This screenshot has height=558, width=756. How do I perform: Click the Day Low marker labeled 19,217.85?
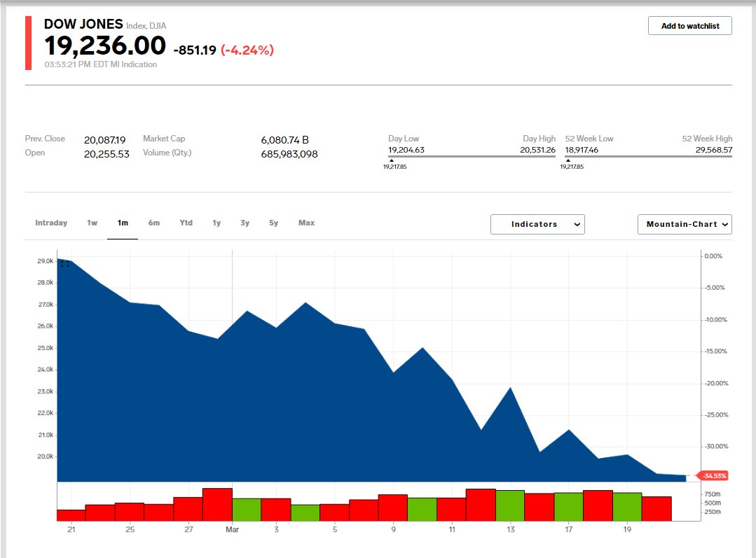tap(394, 166)
